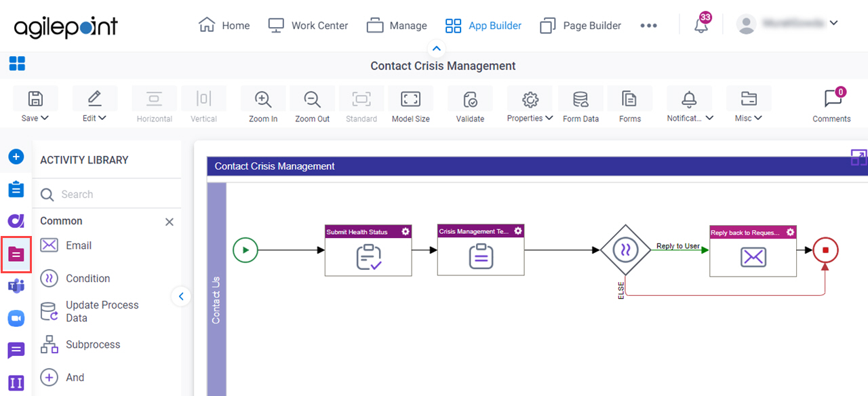
Task: Open the clipboard forms tab in sidebar
Action: coord(16,189)
